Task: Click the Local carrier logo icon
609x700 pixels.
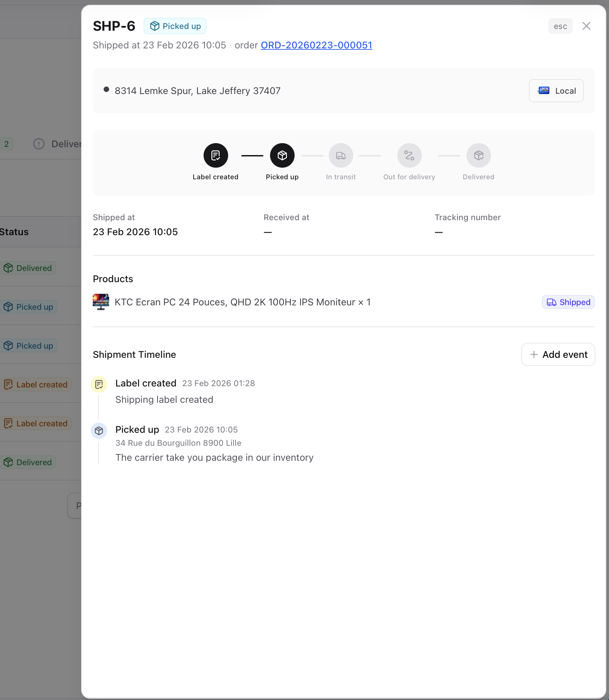Action: [544, 91]
